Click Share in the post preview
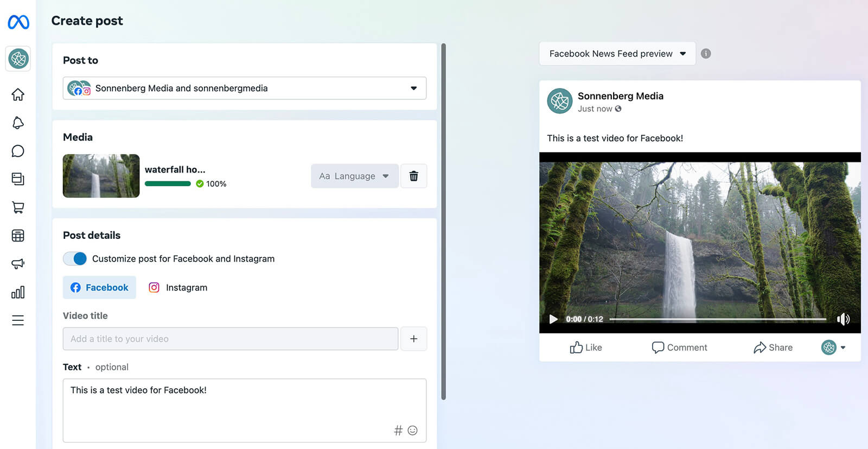 [773, 347]
